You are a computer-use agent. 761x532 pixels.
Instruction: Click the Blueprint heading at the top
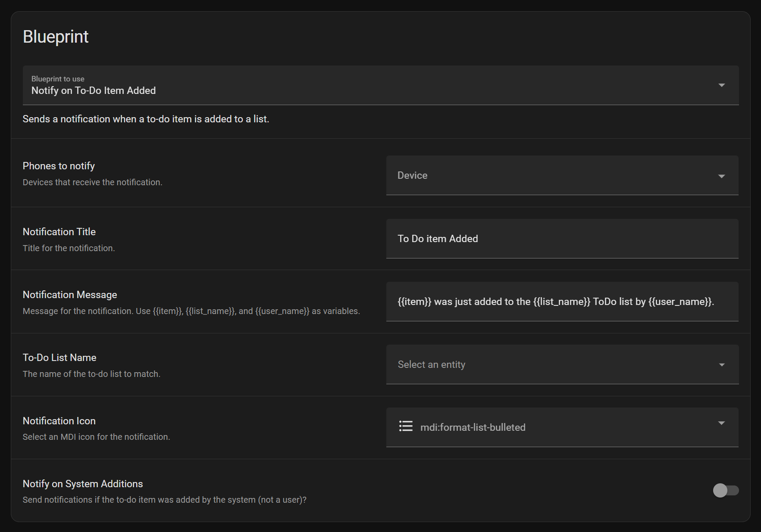[56, 37]
